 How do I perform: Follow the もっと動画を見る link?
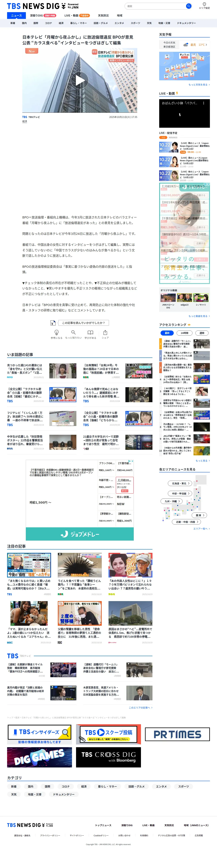pyautogui.click(x=199, y=316)
